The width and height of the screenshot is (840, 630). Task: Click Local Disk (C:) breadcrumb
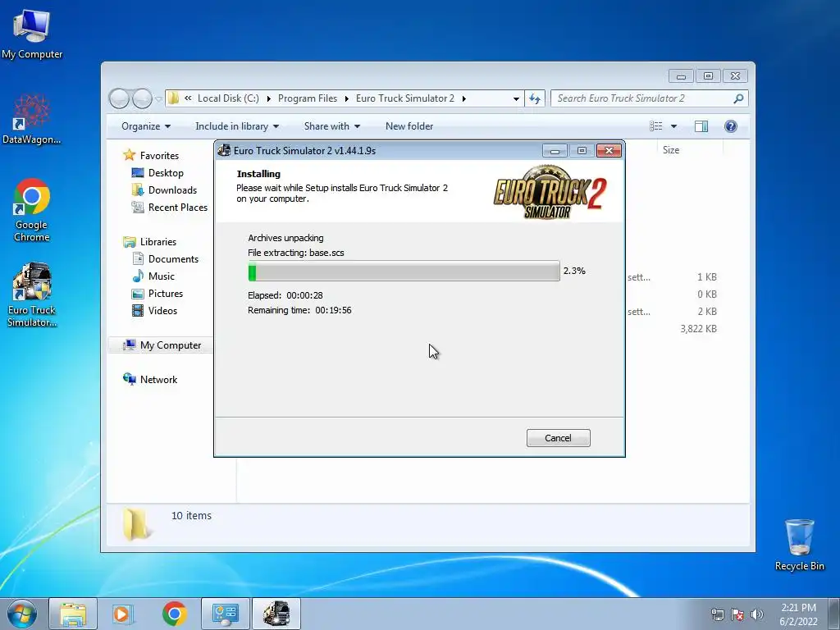coord(228,98)
